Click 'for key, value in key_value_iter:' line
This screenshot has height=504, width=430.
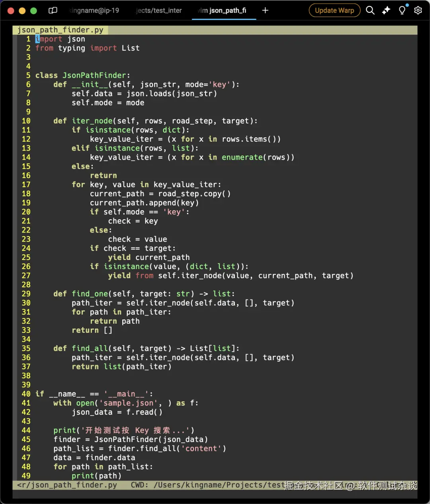tap(147, 185)
